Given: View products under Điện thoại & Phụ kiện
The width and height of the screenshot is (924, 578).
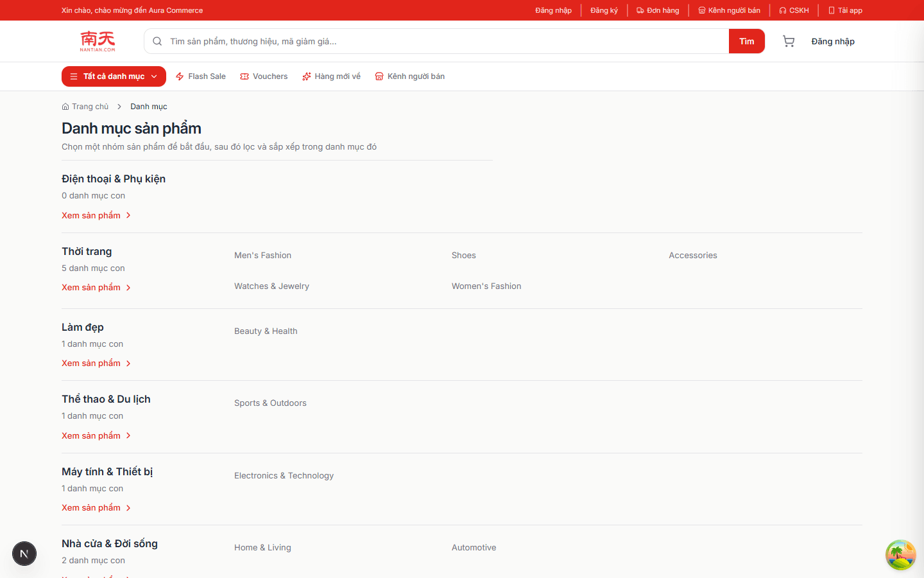Looking at the screenshot, I should [x=96, y=215].
